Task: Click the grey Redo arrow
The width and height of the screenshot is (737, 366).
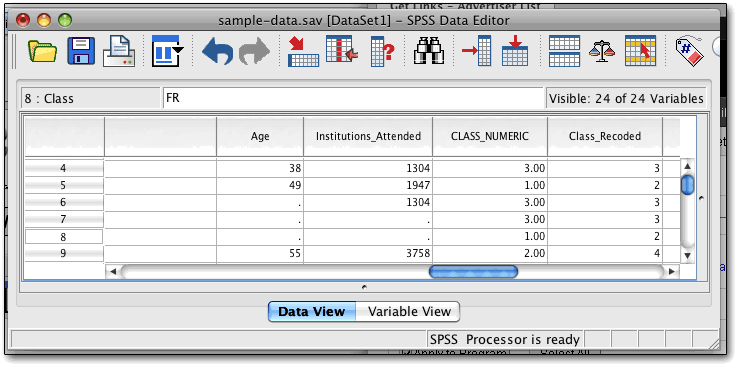Action: 254,51
